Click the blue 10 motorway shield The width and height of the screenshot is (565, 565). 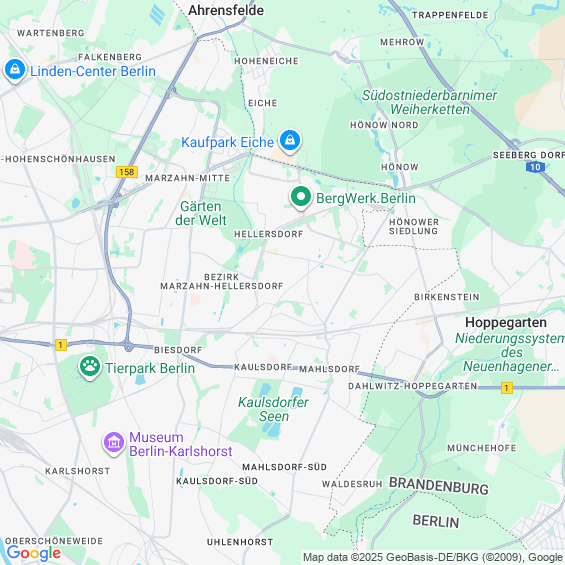(x=535, y=167)
